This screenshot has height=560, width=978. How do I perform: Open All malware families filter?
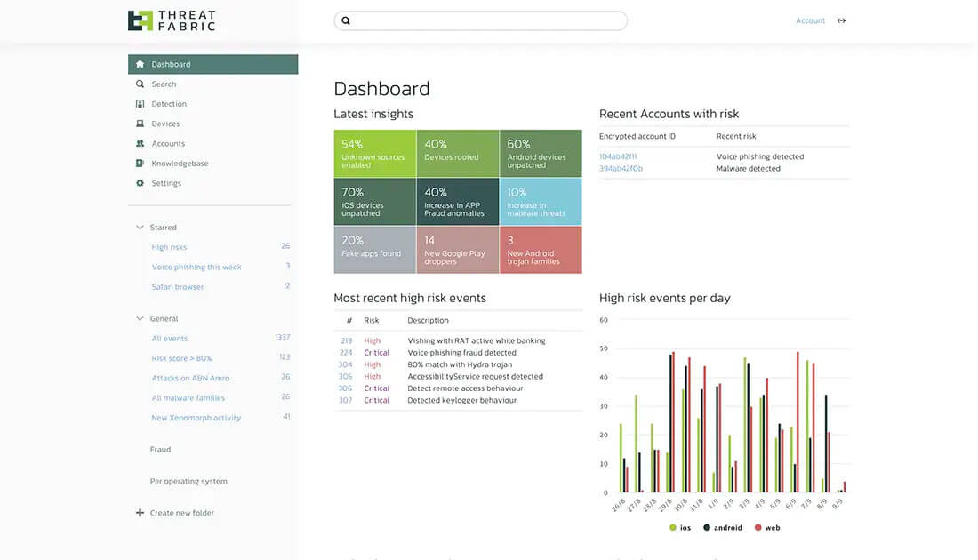coord(188,398)
